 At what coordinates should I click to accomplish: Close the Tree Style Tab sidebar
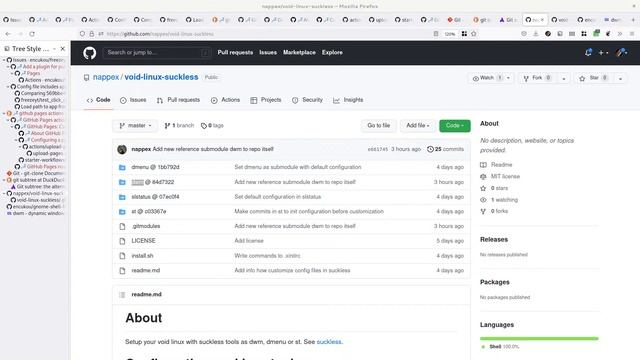[x=62, y=49]
